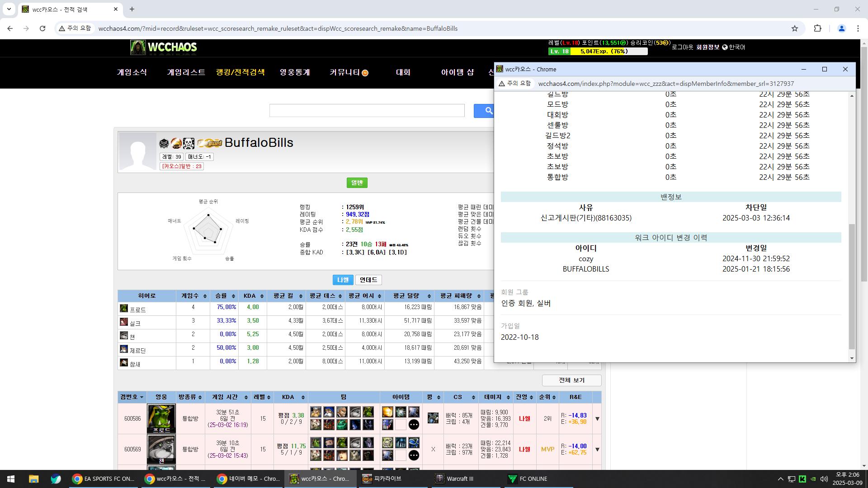Toggle the green 일반 mode button
The image size is (868, 488).
pos(357,183)
